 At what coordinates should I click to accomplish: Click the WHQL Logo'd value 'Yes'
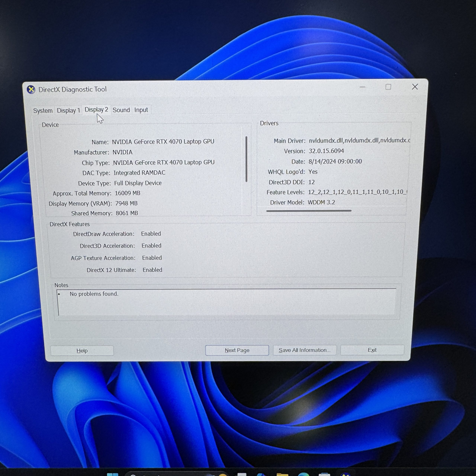click(x=313, y=172)
